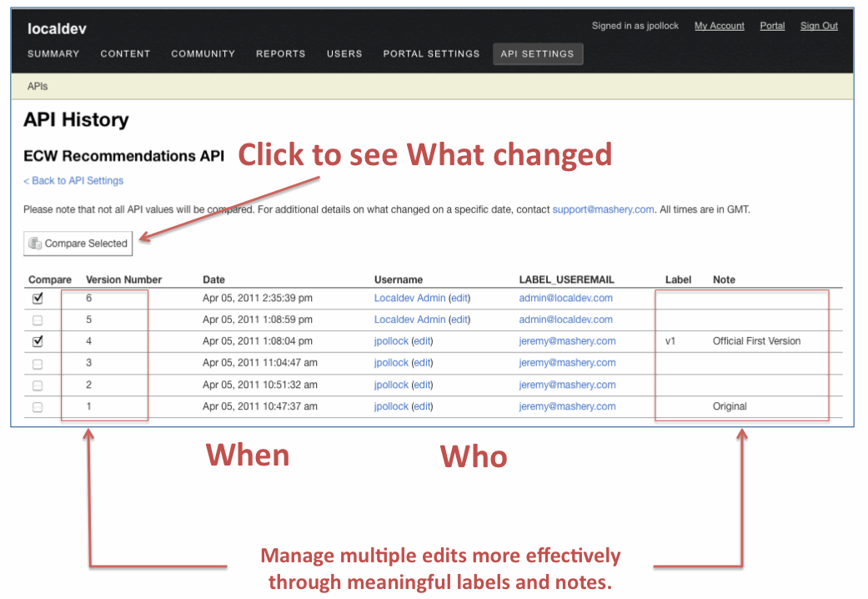Click the date Apr 05, 2011 2:35:39 pm
Image resolution: width=868 pixels, height=599 pixels.
pos(258,298)
